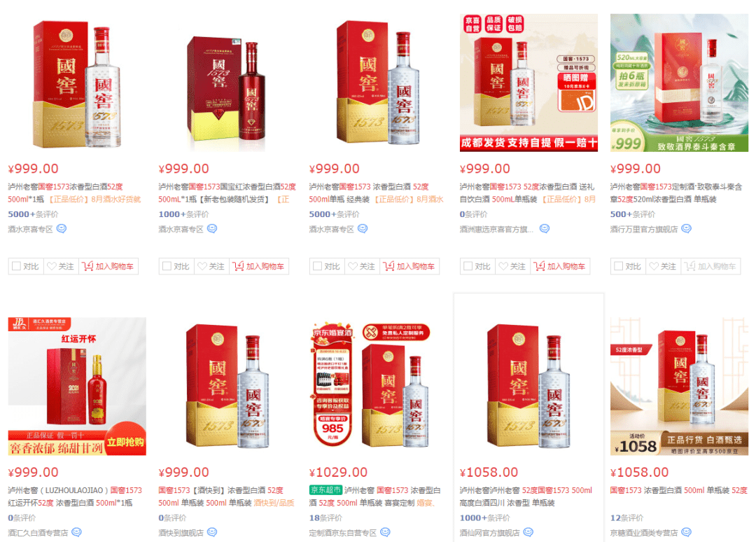This screenshot has width=756, height=542.
Task: Click chat icon next to 酒水京喜专区 first product
Action: click(x=61, y=228)
